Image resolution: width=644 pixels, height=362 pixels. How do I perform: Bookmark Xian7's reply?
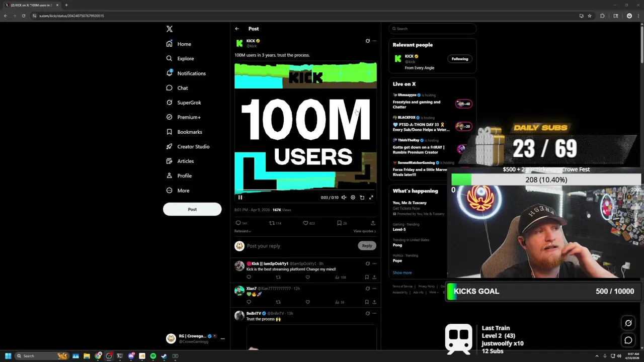tap(367, 302)
